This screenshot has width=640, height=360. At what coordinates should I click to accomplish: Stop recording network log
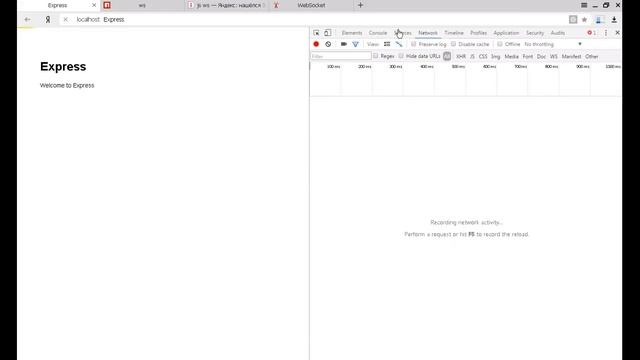tap(316, 44)
